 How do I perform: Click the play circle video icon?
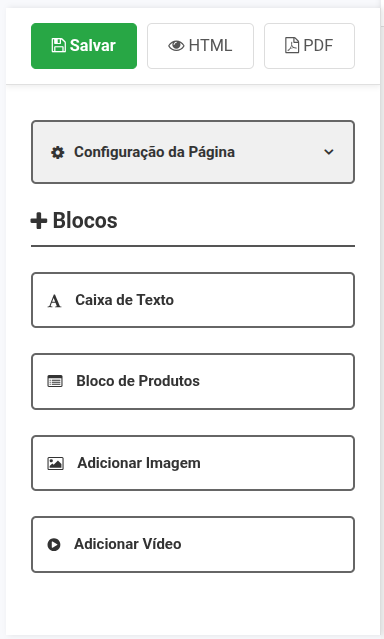point(54,544)
